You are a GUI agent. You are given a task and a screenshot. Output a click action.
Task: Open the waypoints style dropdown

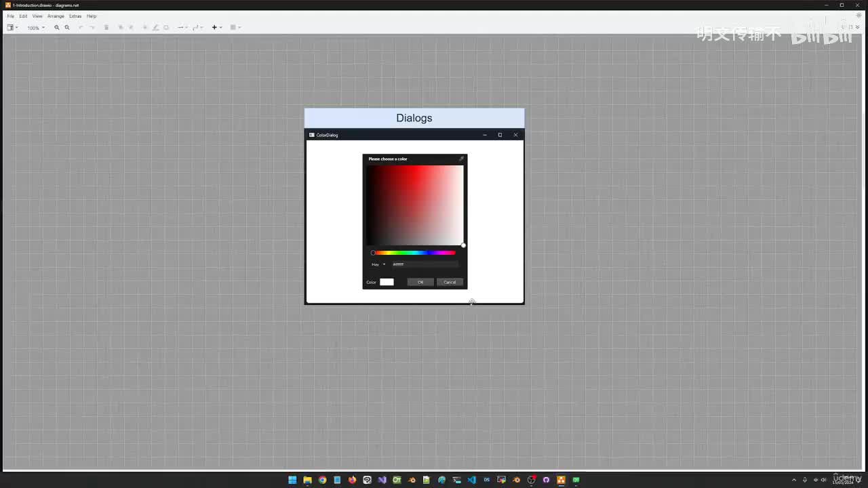click(x=197, y=28)
